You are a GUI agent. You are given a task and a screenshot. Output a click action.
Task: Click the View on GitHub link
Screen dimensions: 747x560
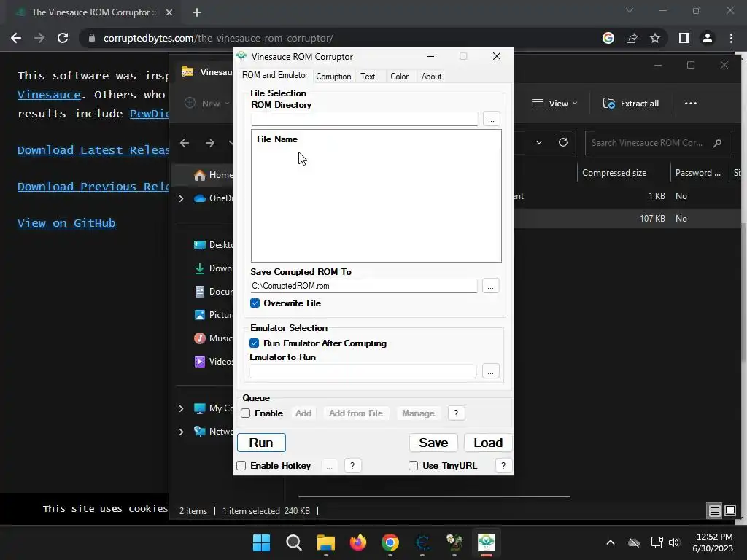click(66, 223)
